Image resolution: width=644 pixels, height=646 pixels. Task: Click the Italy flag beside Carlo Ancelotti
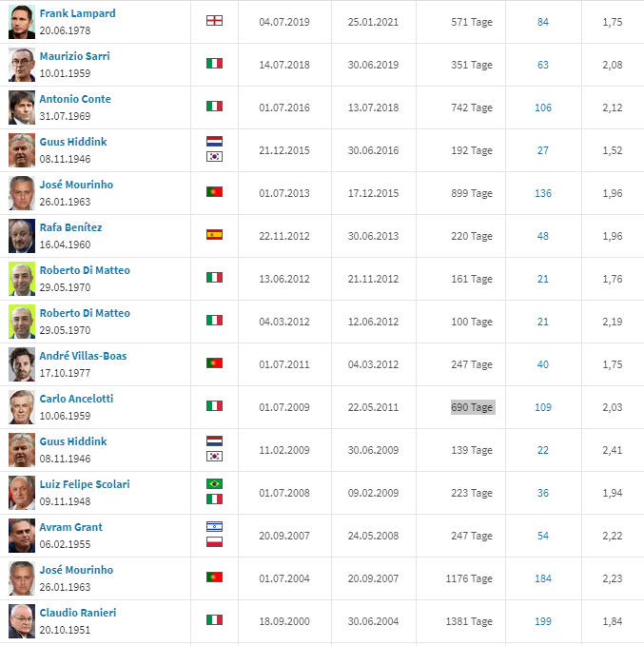[x=214, y=406]
